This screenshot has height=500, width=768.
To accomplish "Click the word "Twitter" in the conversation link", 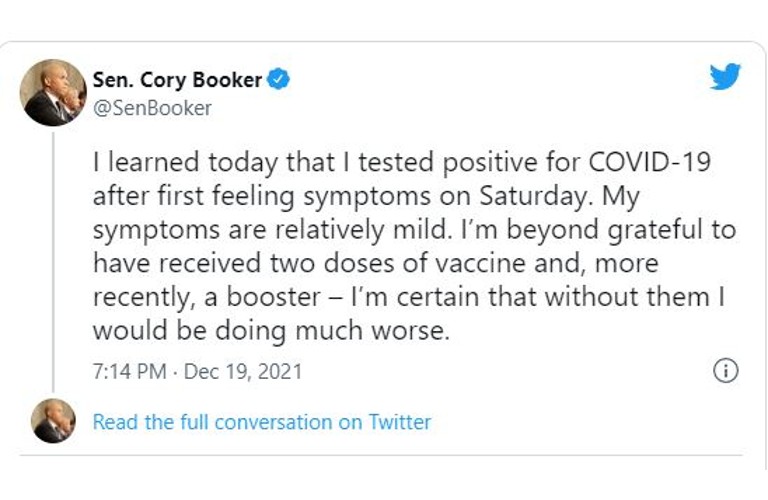I will pos(399,422).
